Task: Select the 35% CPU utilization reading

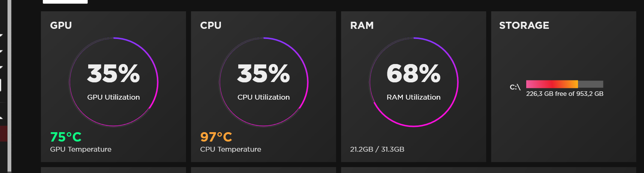Action: 263,73
